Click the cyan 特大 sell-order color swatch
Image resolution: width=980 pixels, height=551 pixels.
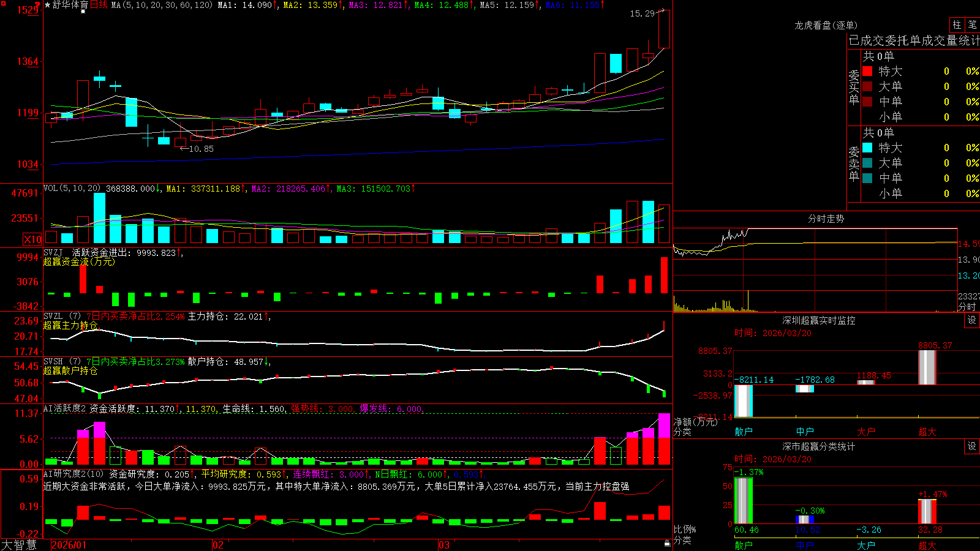[x=867, y=148]
